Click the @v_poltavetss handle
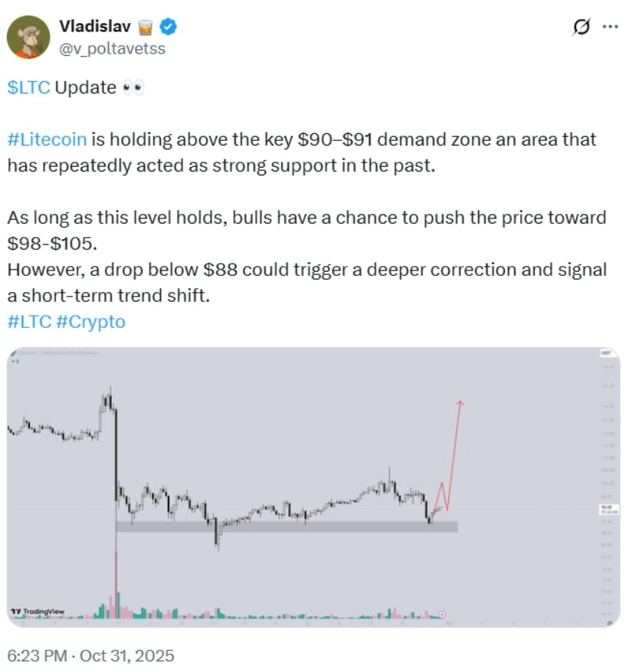Viewport: 632px width, 672px height. [110, 48]
